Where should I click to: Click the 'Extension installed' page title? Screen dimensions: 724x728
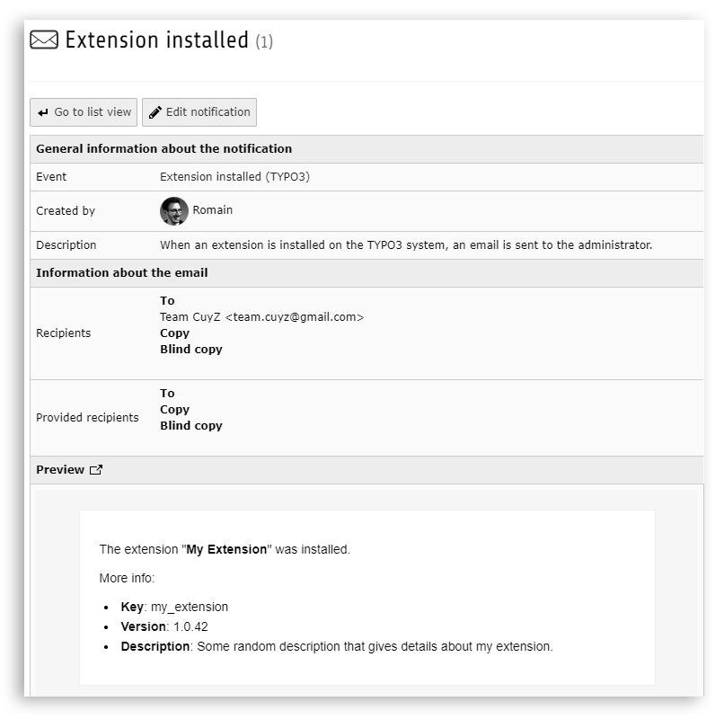pyautogui.click(x=156, y=40)
